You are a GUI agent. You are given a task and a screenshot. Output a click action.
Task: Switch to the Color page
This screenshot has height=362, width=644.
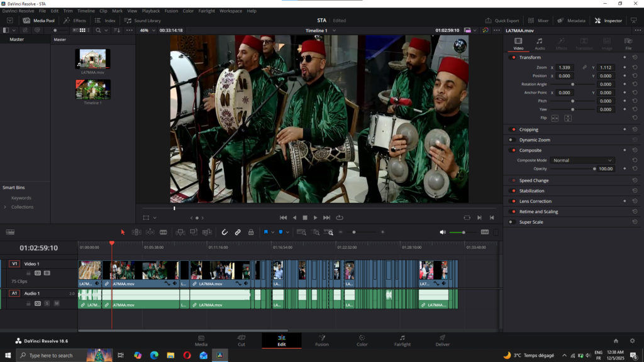pos(362,341)
